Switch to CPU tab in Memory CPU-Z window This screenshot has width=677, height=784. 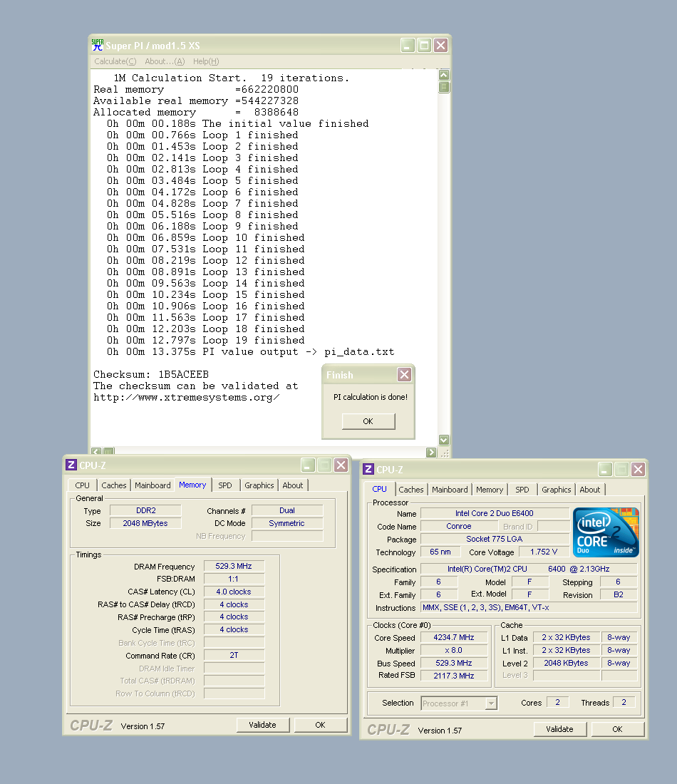click(82, 485)
